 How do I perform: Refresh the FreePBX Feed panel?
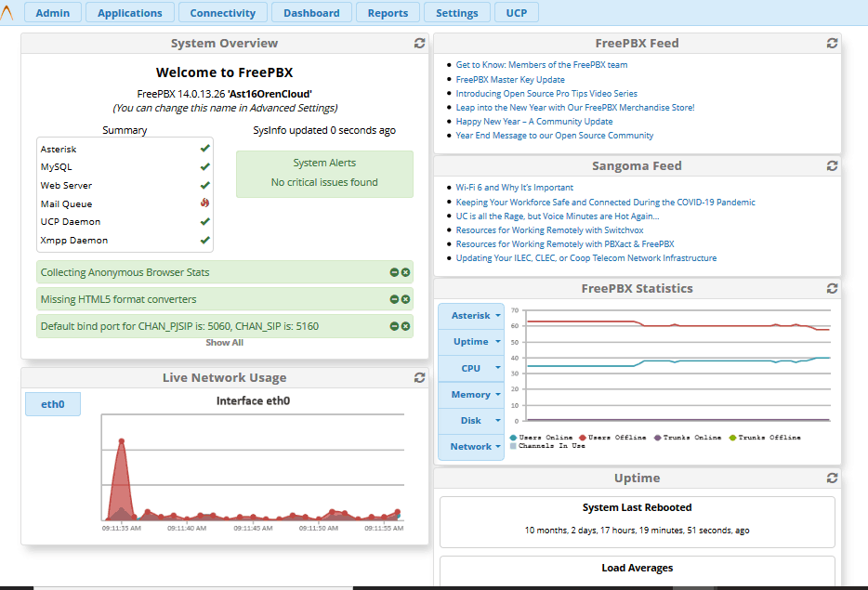(x=832, y=43)
